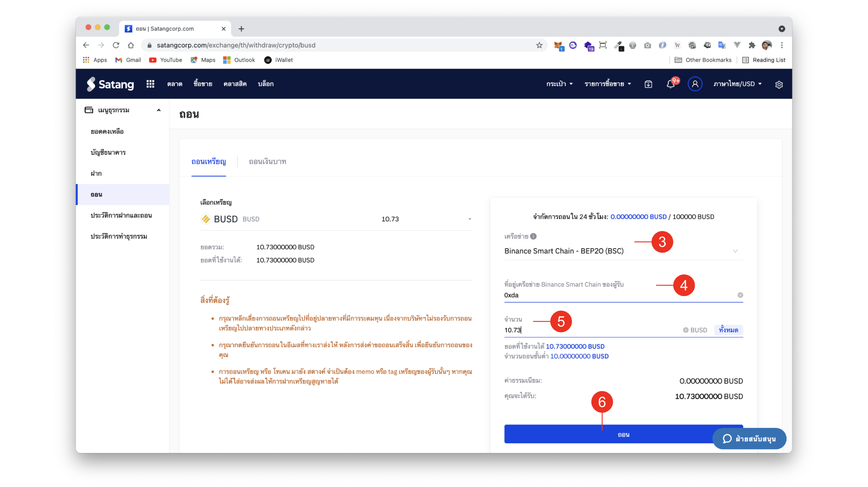Open the Google Translate extension

(722, 45)
